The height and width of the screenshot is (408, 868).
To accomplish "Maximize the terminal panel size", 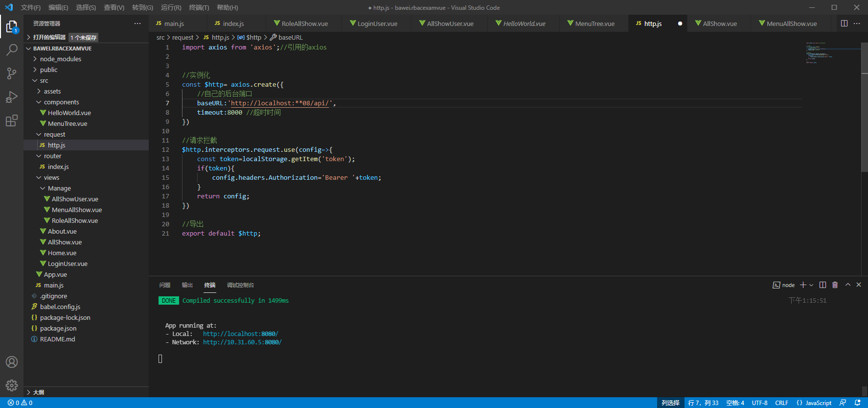I will pyautogui.click(x=848, y=285).
